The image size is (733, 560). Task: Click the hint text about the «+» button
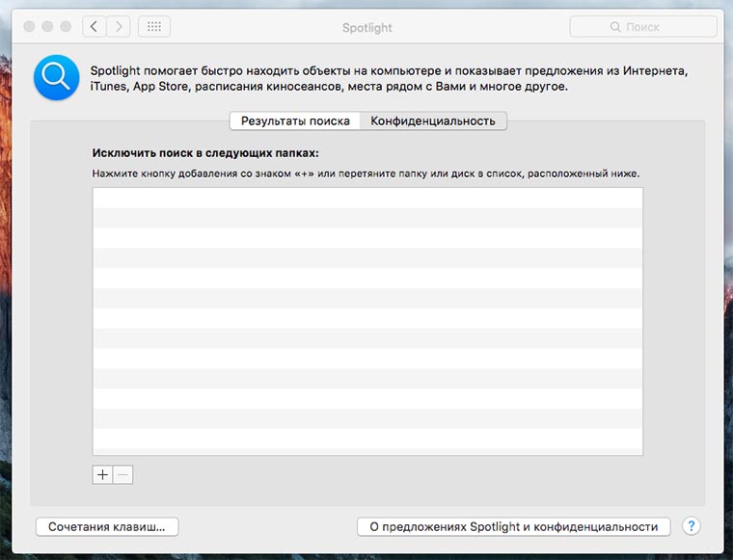pos(366,173)
